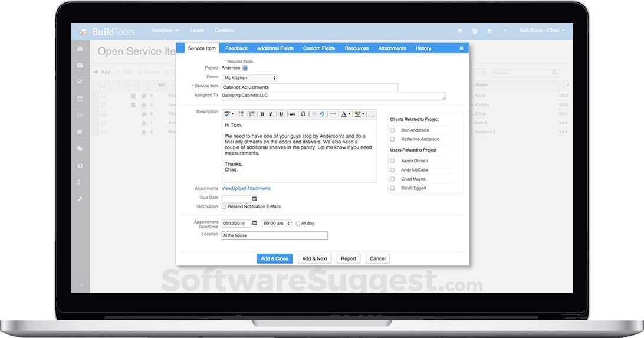The width and height of the screenshot is (644, 338).
Task: Open messages envelope in the left sidebar
Action: 80,65
